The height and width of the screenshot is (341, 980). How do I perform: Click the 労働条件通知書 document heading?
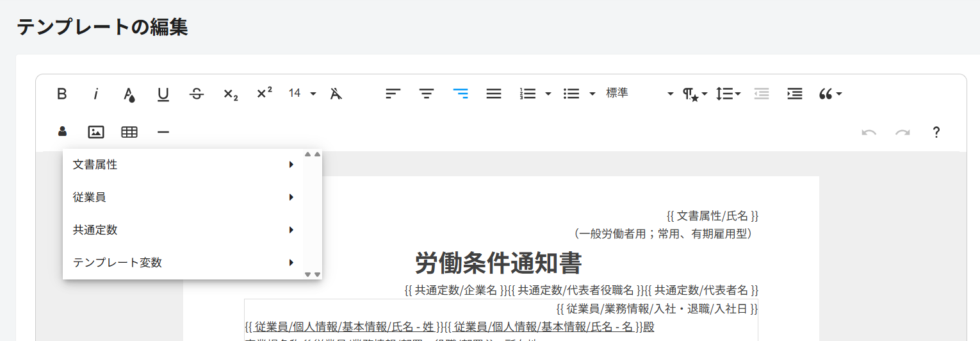coord(498,263)
